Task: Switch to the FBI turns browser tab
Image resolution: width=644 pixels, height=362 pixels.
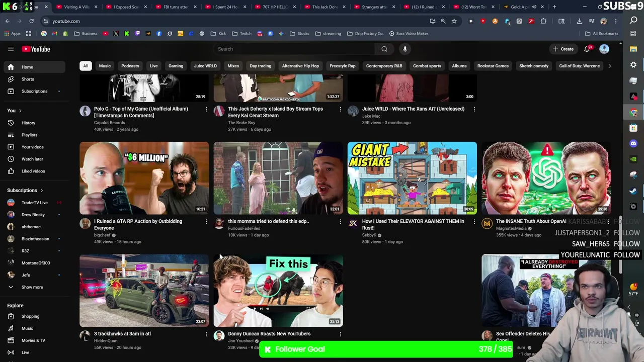Action: 176,7
